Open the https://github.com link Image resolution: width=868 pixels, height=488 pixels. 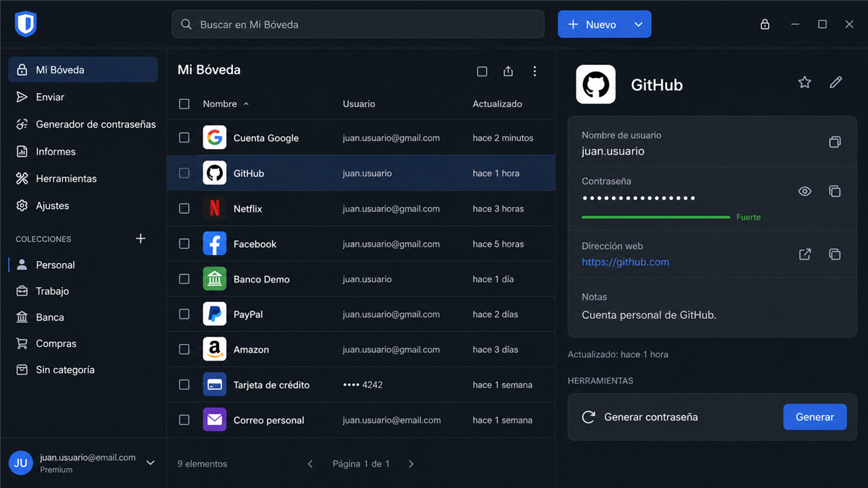point(625,262)
